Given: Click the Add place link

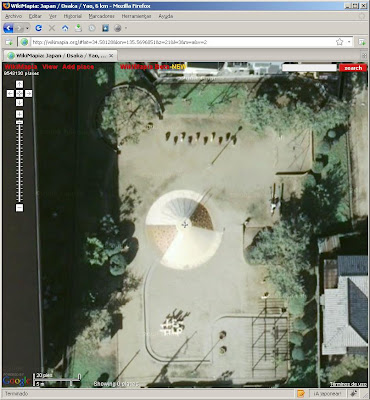Looking at the screenshot, I should [78, 67].
